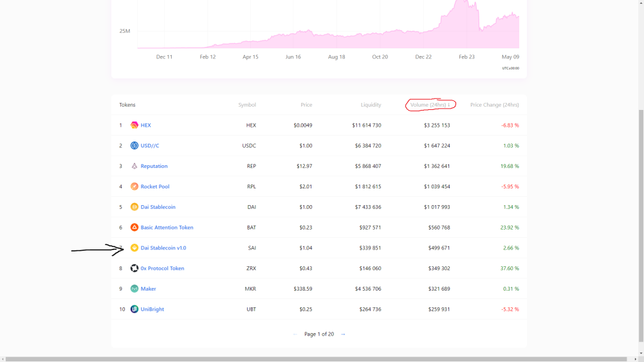Click the Maker token icon
Viewport: 644px width, 362px height.
click(134, 289)
